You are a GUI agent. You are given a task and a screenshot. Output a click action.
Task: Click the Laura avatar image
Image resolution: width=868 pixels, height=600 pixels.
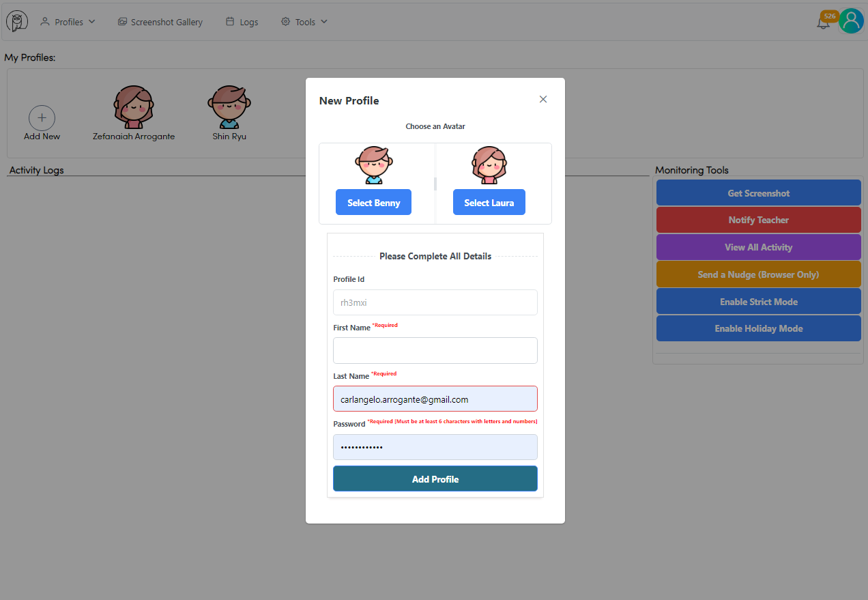point(489,165)
